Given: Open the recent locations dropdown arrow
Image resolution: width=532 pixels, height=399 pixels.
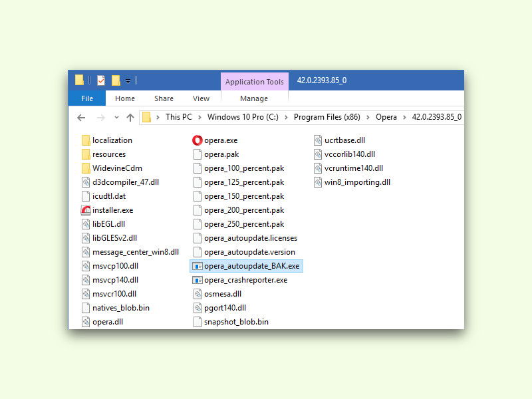Looking at the screenshot, I should (x=116, y=118).
